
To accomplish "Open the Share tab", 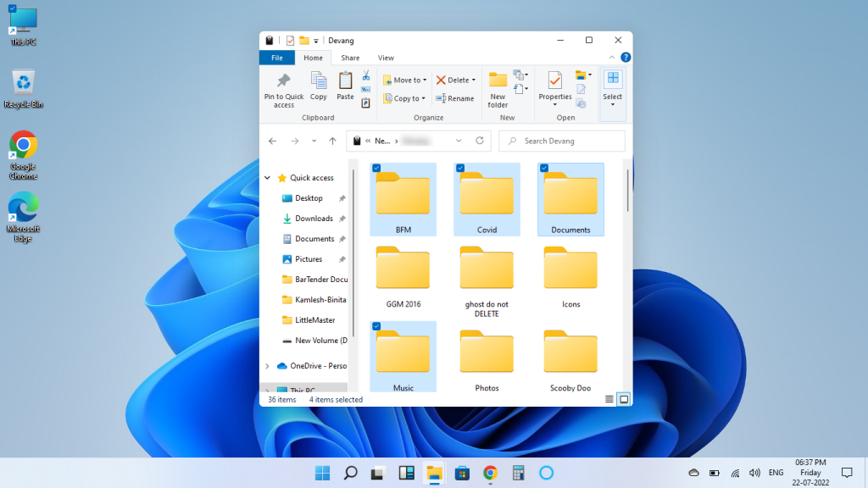I will [350, 58].
